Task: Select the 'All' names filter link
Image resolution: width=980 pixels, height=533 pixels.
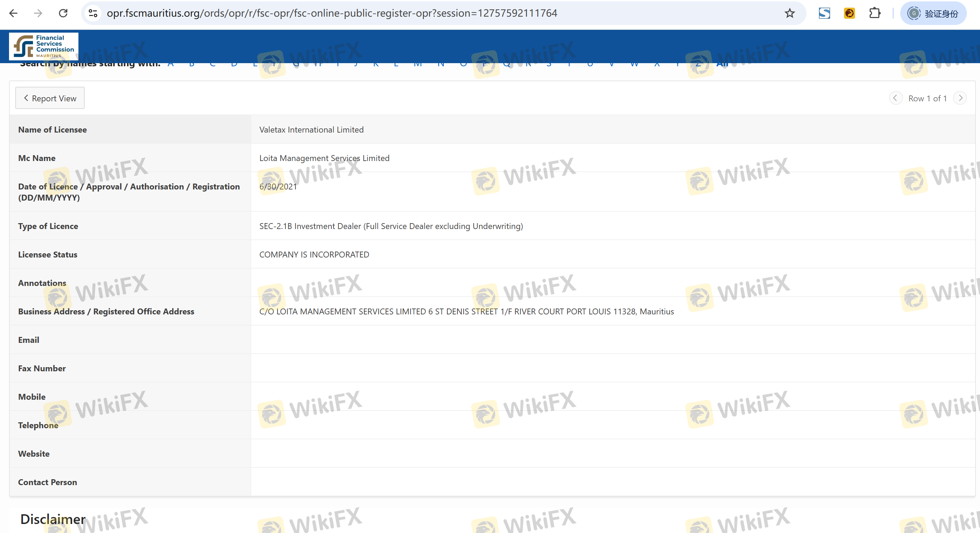Action: pyautogui.click(x=722, y=65)
